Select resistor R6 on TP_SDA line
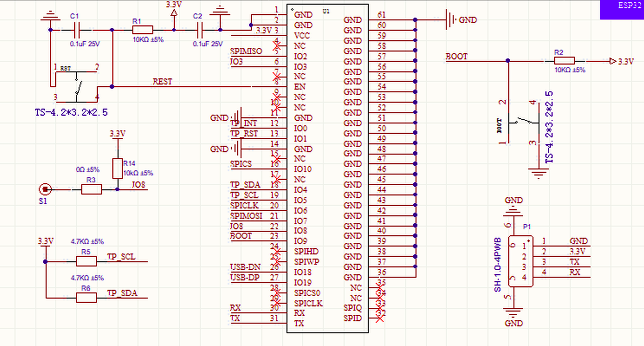 86,298
